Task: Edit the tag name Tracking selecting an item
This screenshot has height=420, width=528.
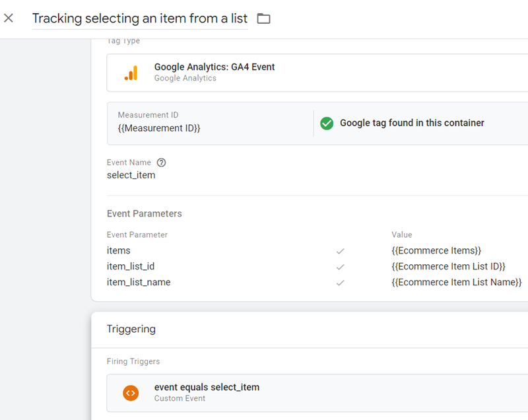Action: tap(140, 18)
